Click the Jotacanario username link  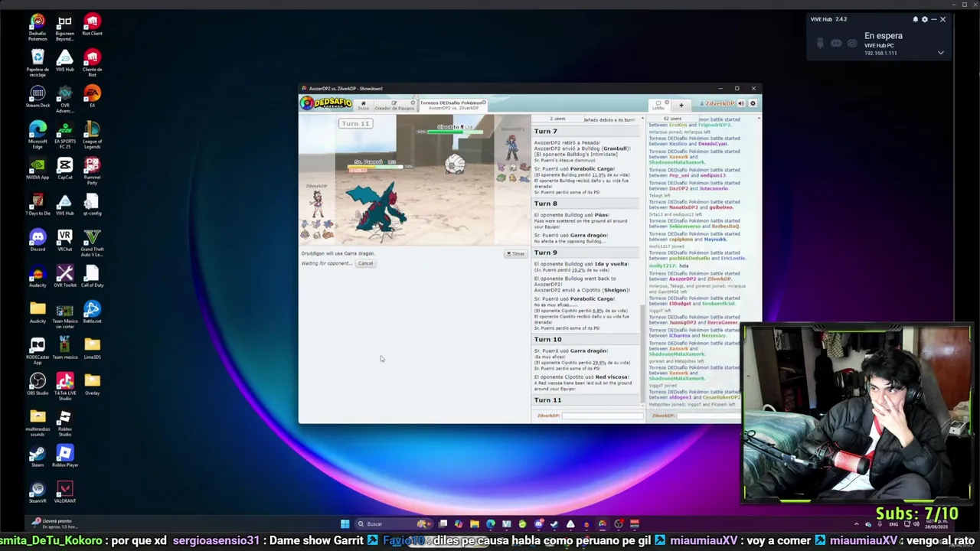tap(714, 188)
